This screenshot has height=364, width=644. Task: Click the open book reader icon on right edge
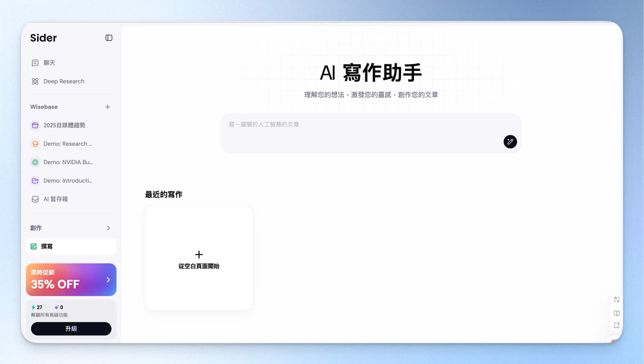click(617, 313)
